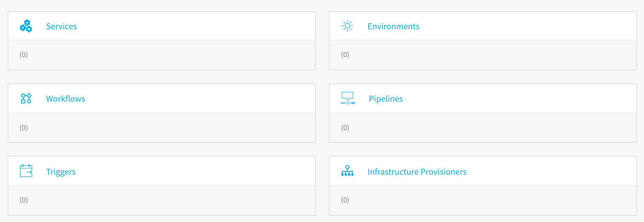Click empty header area of Triggers card

coord(195,171)
